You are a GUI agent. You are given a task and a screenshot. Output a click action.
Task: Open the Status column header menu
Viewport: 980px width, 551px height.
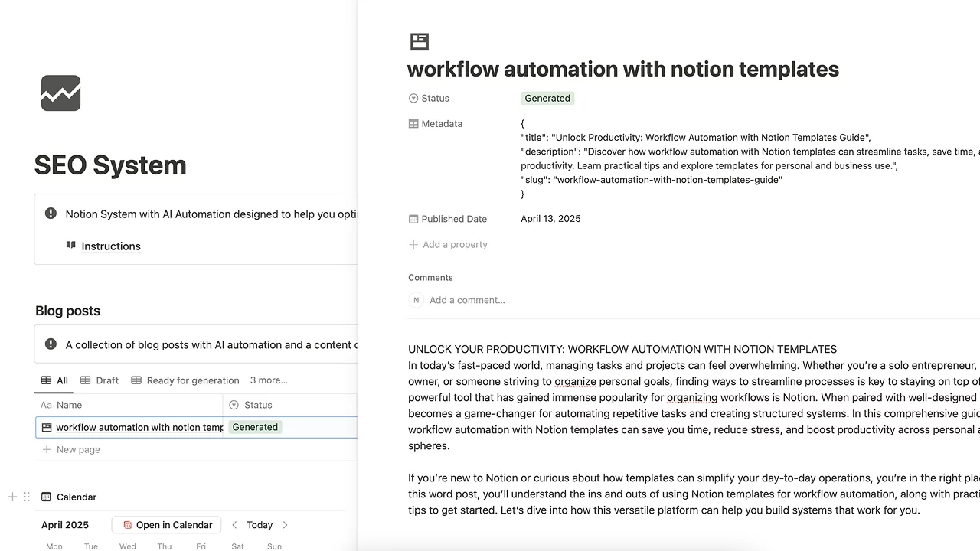[x=258, y=405]
